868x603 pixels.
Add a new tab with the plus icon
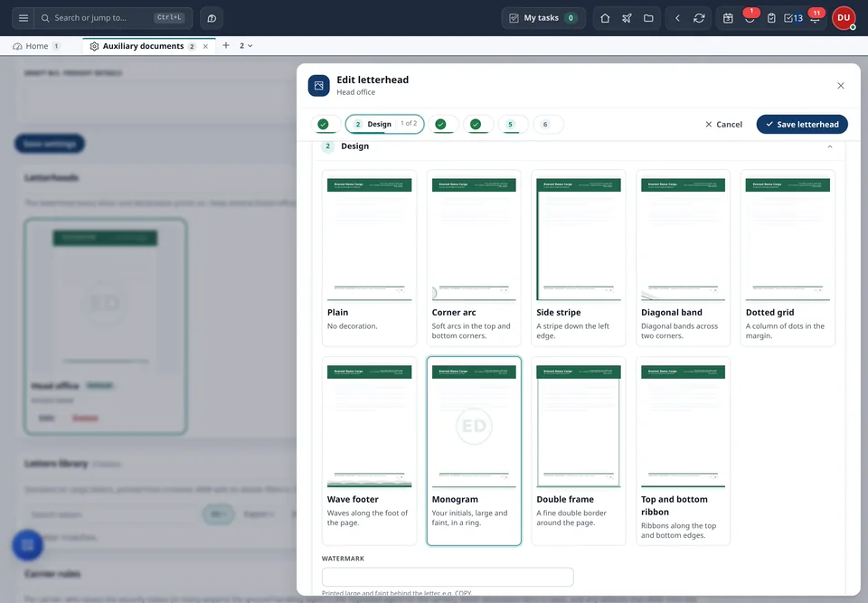(226, 45)
